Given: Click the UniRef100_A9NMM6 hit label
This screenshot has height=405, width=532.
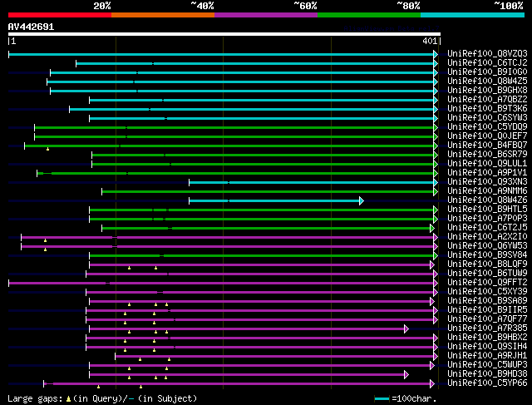Looking at the screenshot, I should pos(487,190).
